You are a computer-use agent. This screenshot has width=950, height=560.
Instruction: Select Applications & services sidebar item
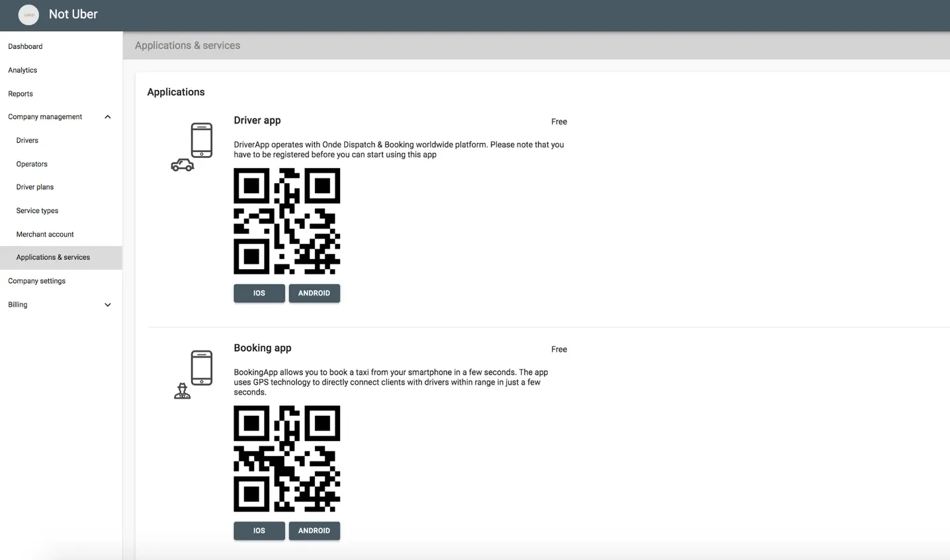(x=61, y=258)
